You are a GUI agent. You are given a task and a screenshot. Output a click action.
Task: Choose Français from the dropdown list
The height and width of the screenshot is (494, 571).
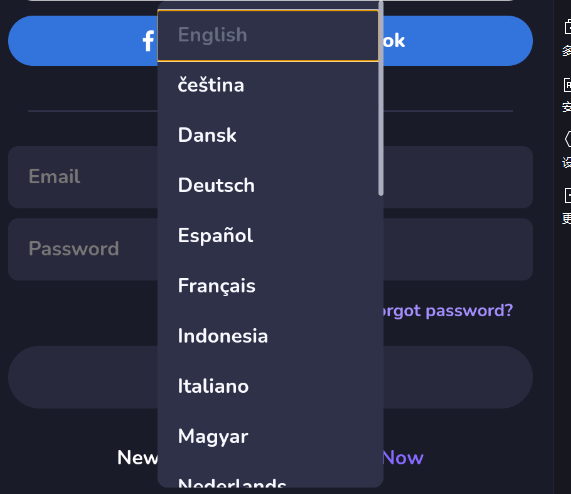tap(268, 286)
